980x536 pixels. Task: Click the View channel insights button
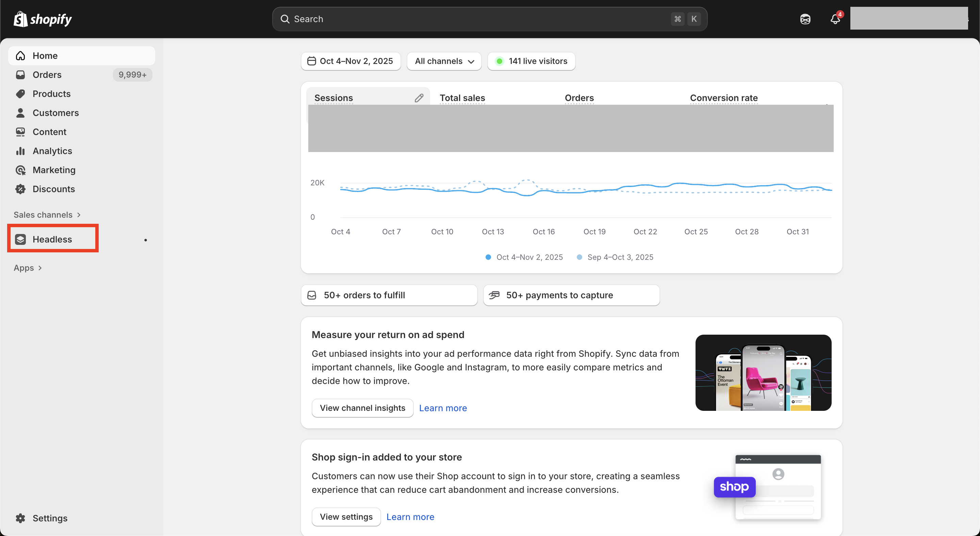pyautogui.click(x=362, y=408)
